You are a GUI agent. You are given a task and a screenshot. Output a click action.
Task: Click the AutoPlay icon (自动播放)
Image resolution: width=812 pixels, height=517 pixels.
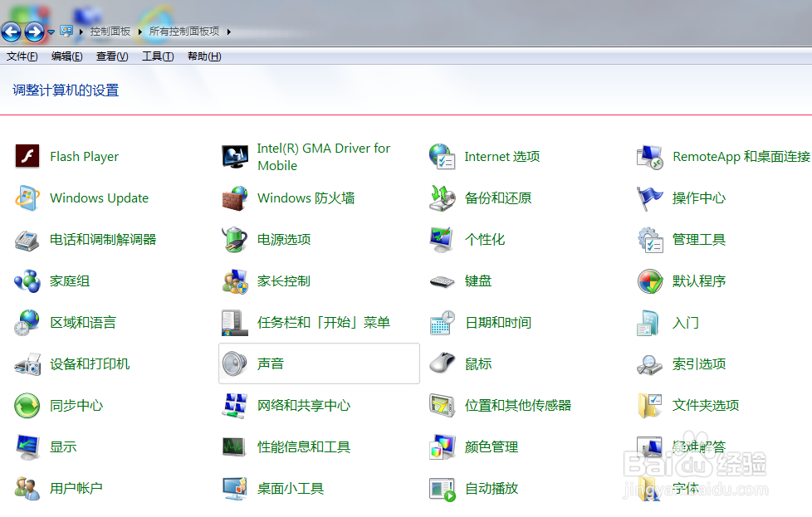(442, 489)
